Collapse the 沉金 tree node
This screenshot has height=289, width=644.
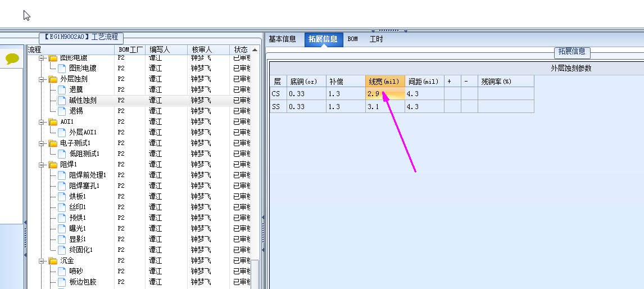point(42,261)
